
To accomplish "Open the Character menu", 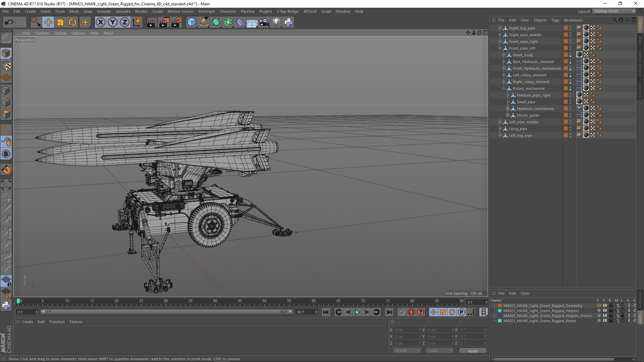I will tap(228, 11).
